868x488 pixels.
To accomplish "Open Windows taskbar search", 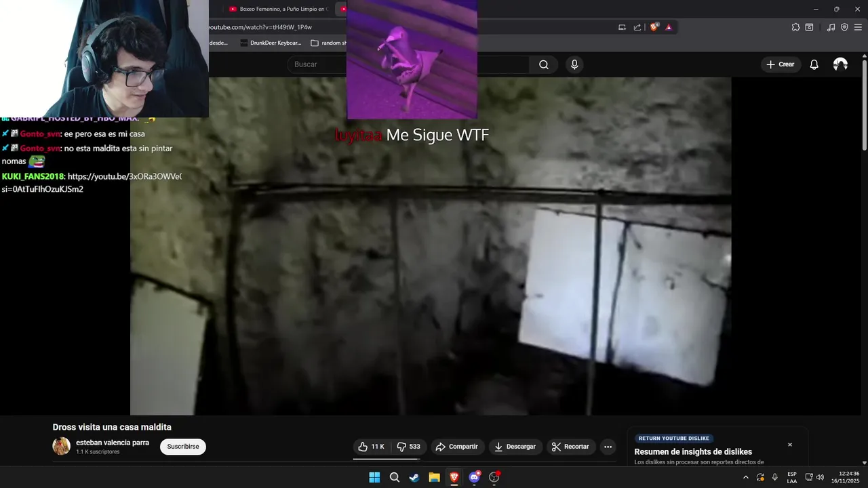I will click(395, 477).
